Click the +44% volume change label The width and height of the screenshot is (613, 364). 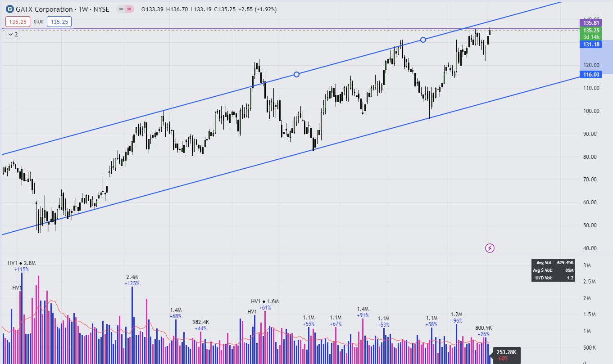(x=201, y=328)
